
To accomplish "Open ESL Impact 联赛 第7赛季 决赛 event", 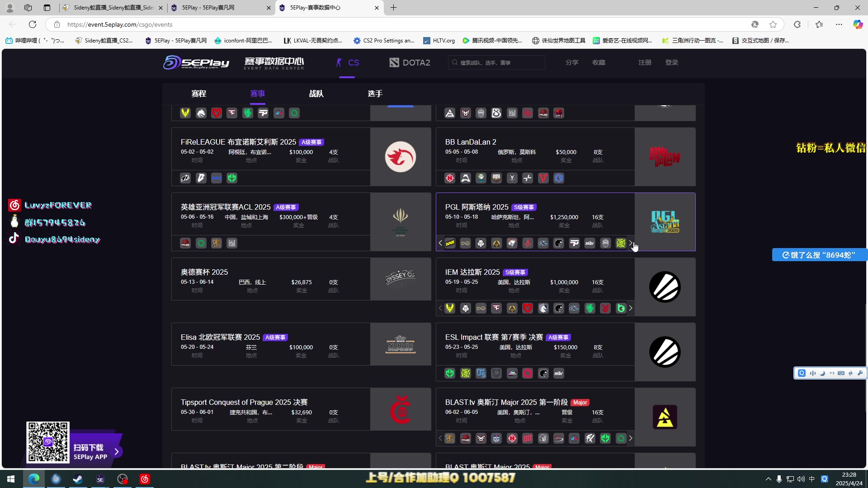I will click(x=494, y=337).
